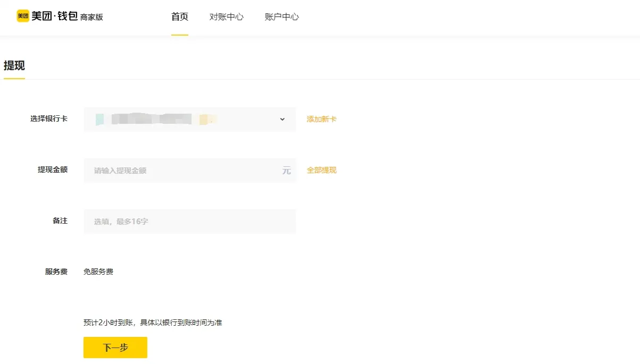Click the 添加新卡 link
The image size is (640, 364).
[321, 119]
